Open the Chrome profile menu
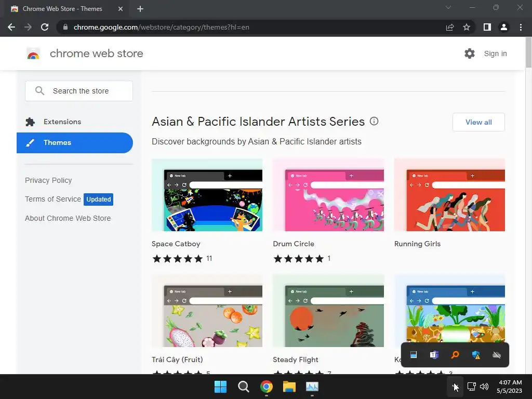This screenshot has height=399, width=532. tap(504, 27)
